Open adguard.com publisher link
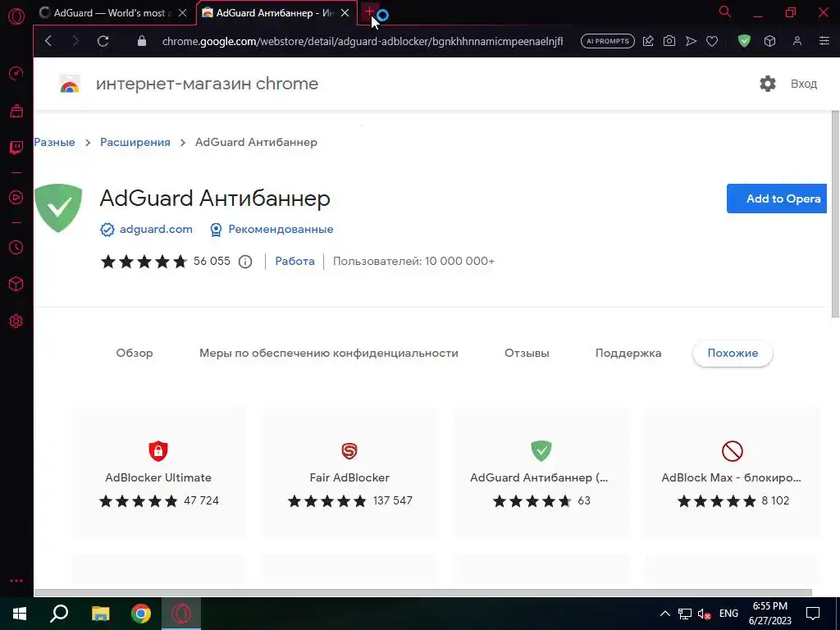 (156, 230)
